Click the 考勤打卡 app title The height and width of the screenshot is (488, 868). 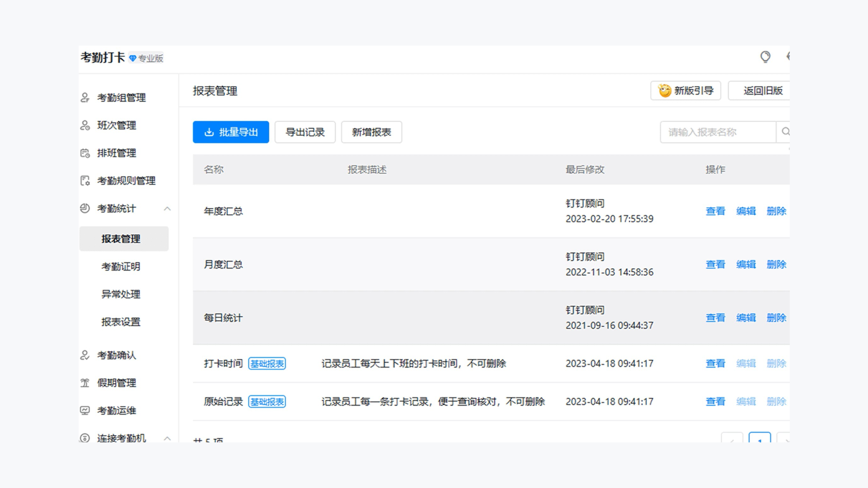pos(103,58)
